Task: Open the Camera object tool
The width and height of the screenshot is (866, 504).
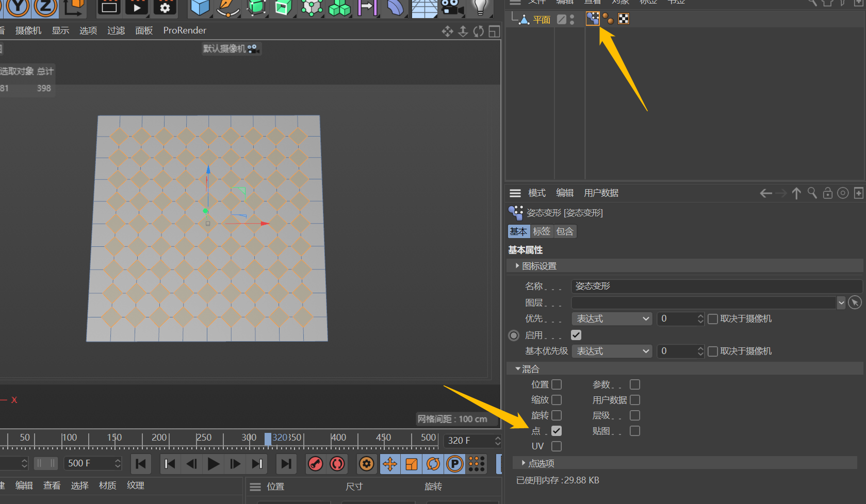Action: [x=452, y=7]
